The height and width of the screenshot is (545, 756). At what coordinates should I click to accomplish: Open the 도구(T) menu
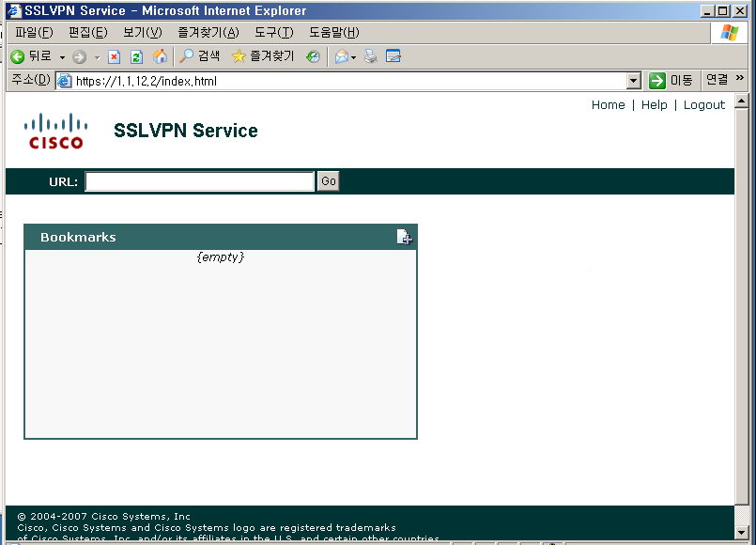tap(274, 32)
